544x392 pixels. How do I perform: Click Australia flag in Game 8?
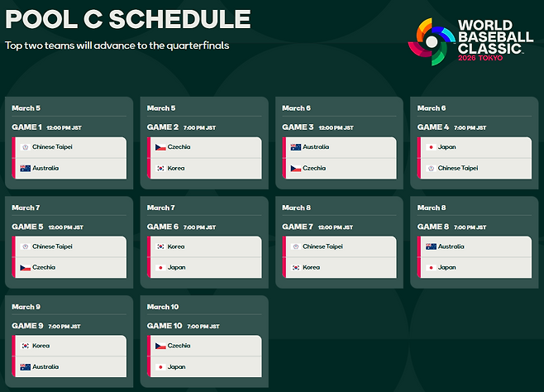click(x=431, y=246)
